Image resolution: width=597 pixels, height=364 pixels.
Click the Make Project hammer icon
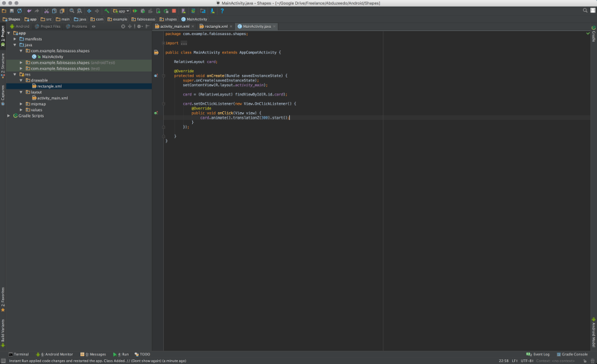(x=107, y=11)
